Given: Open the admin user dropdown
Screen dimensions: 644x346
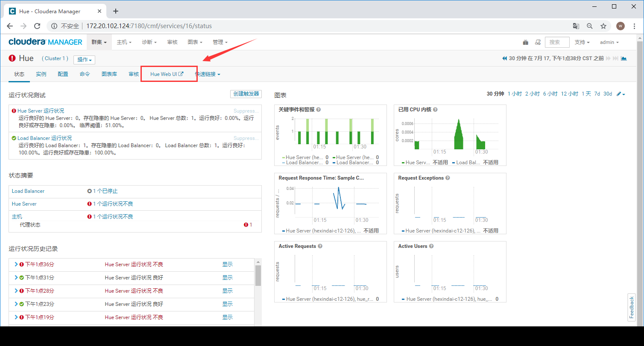Looking at the screenshot, I should (609, 42).
